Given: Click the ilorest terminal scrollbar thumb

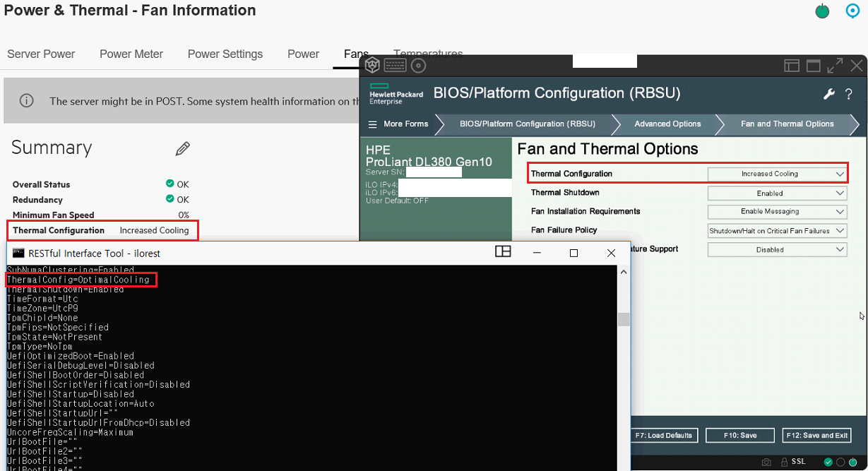Looking at the screenshot, I should coord(624,320).
